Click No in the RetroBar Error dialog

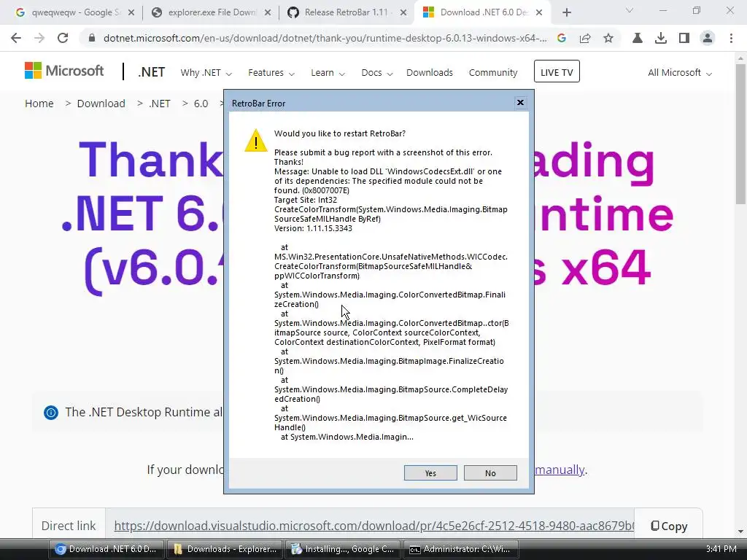pyautogui.click(x=490, y=472)
